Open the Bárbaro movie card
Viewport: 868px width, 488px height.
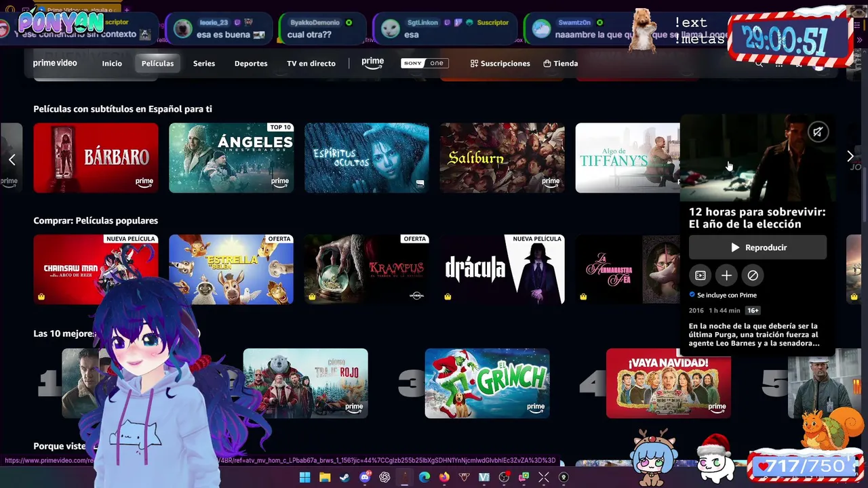[96, 157]
